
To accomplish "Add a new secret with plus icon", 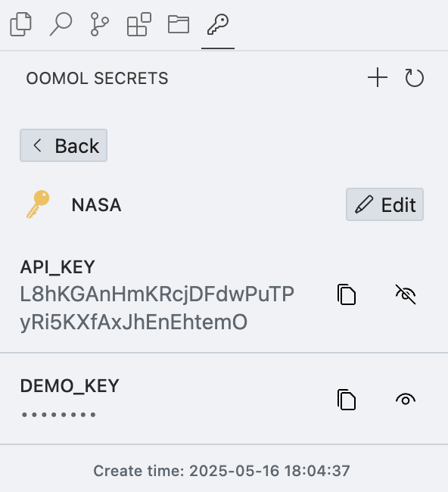I will 378,77.
